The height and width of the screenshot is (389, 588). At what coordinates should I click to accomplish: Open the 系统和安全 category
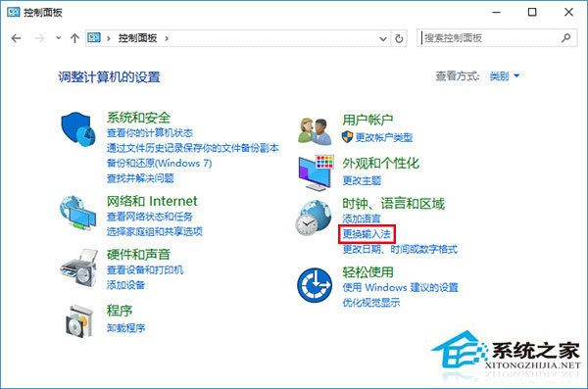138,118
